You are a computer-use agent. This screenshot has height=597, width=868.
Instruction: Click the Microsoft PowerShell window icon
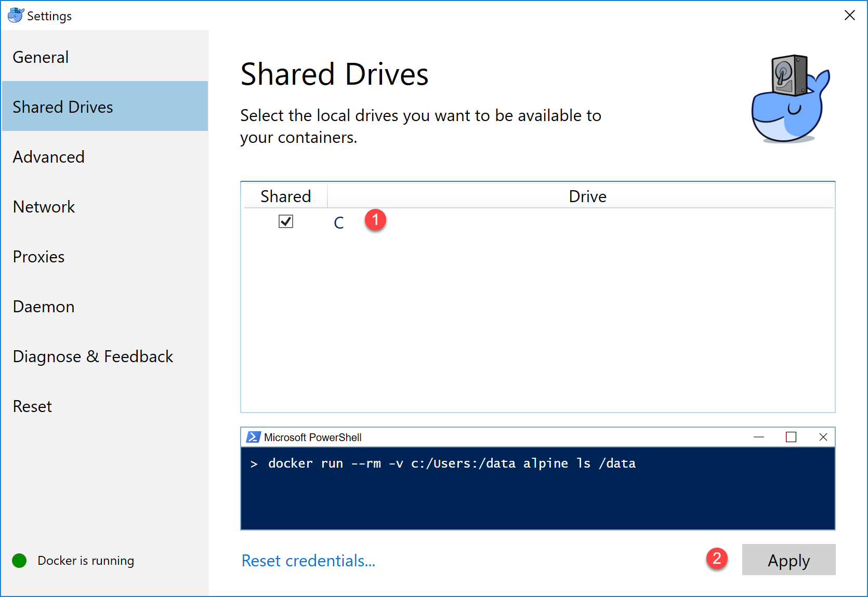pos(252,437)
